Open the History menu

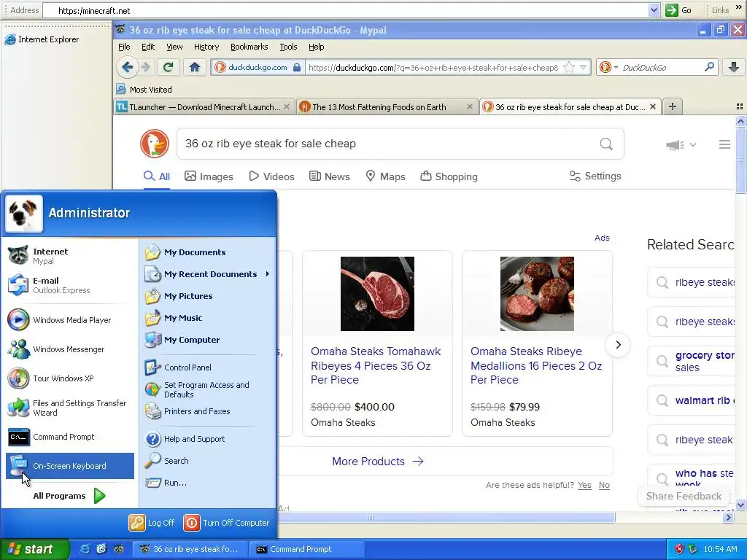point(206,47)
